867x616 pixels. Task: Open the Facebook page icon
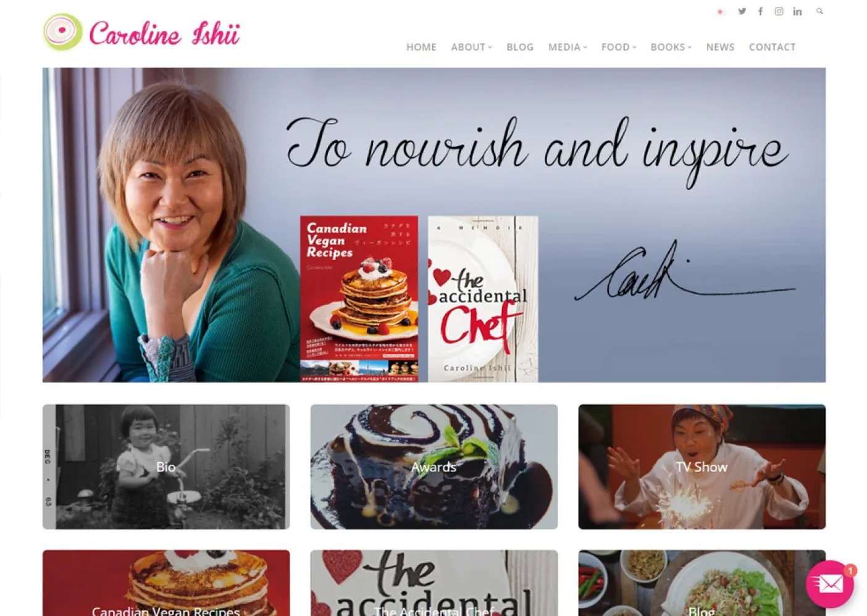760,11
